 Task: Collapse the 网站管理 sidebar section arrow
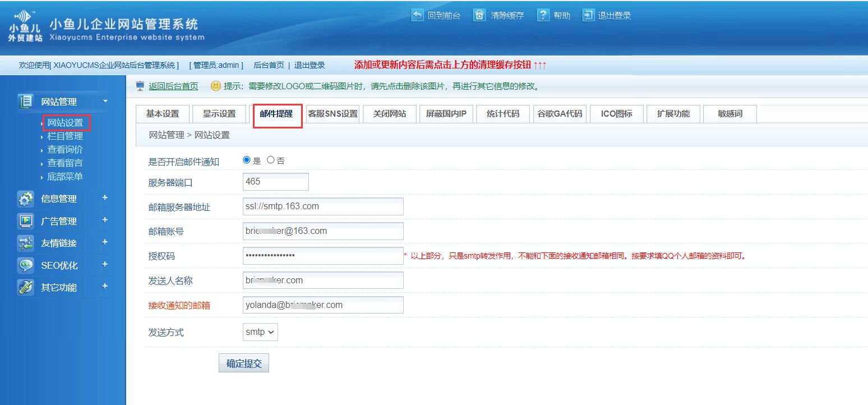click(x=105, y=102)
